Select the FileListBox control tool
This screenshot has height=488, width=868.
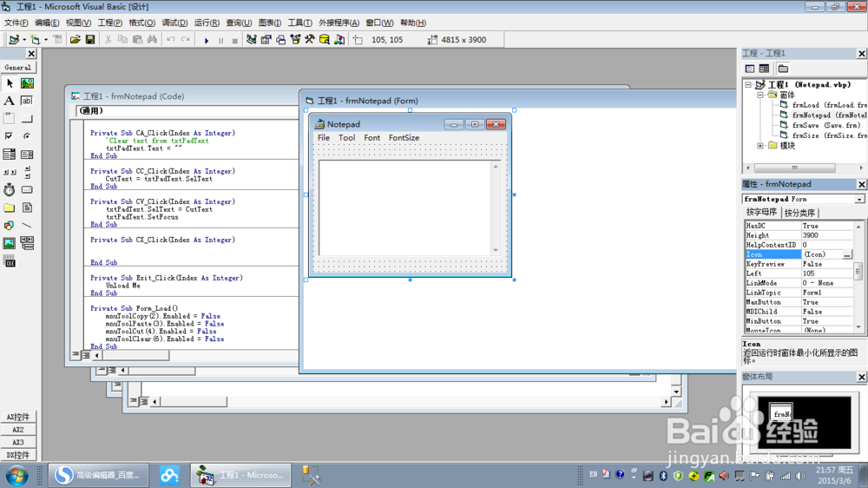tap(27, 208)
